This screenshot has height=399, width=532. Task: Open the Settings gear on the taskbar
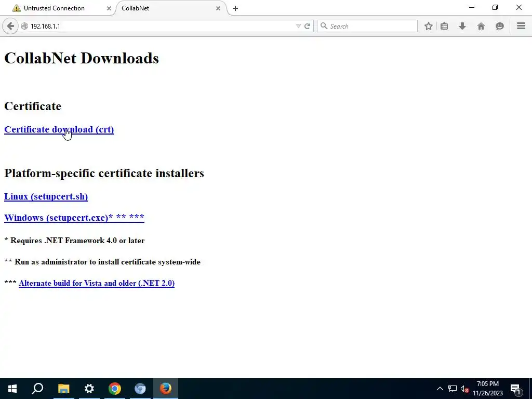pyautogui.click(x=89, y=389)
